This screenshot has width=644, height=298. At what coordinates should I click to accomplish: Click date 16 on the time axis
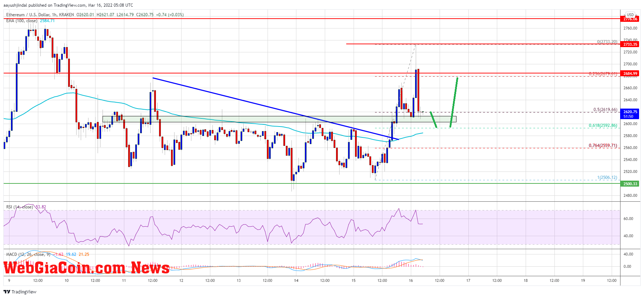(411, 280)
